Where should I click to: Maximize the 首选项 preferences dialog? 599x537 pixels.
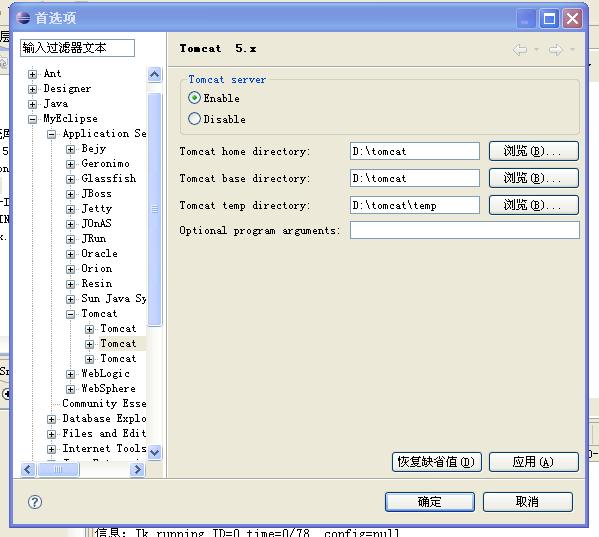(549, 18)
